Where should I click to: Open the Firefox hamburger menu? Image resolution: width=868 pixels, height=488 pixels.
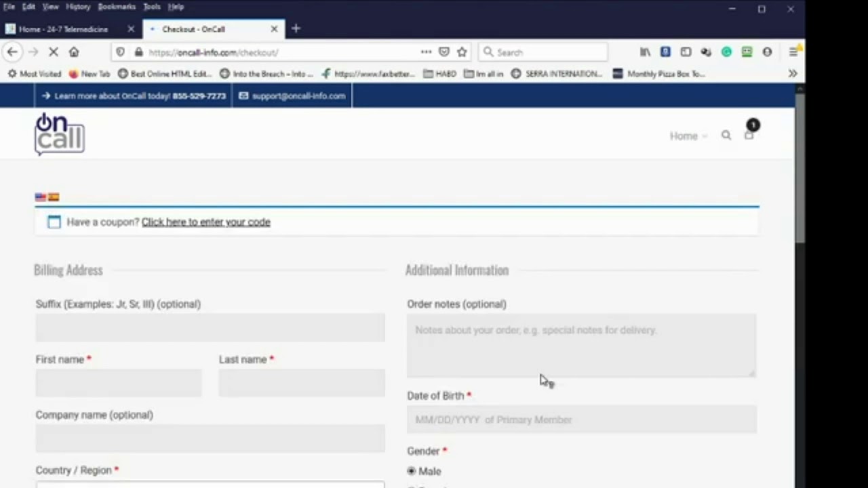point(793,52)
